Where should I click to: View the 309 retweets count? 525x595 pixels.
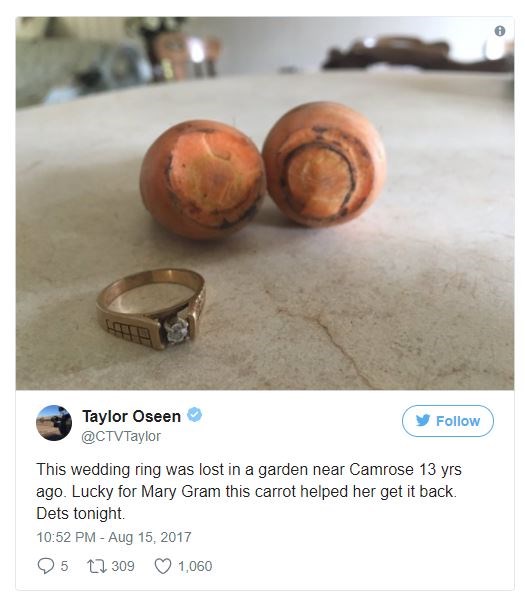123,566
